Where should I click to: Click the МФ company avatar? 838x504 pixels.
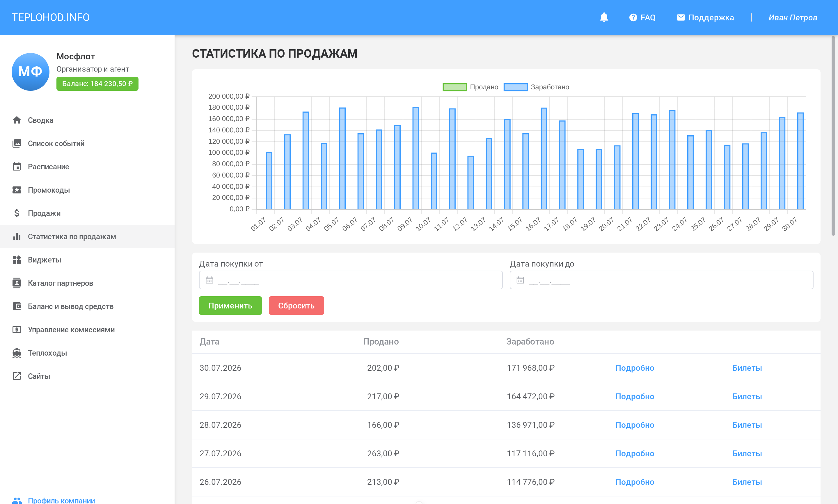[31, 72]
